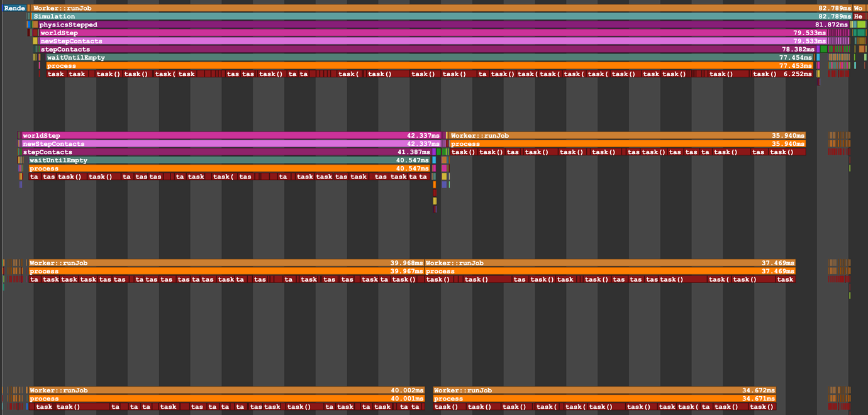
Task: Click the short red 'He' bar
Action: click(x=859, y=16)
